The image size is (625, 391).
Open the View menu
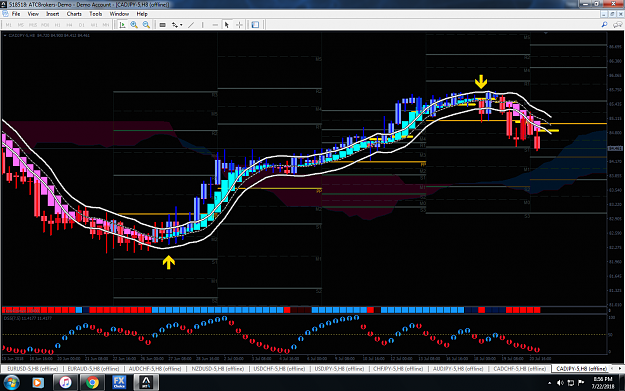tap(33, 14)
